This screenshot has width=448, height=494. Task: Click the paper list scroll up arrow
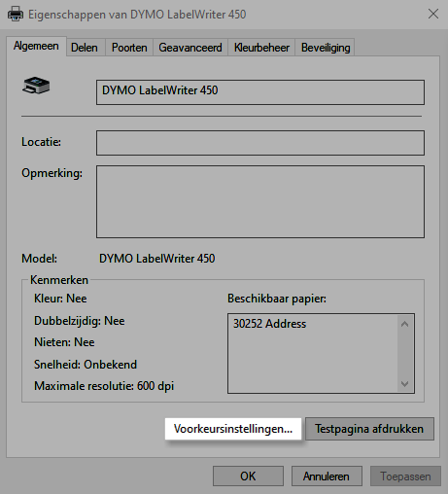point(404,324)
